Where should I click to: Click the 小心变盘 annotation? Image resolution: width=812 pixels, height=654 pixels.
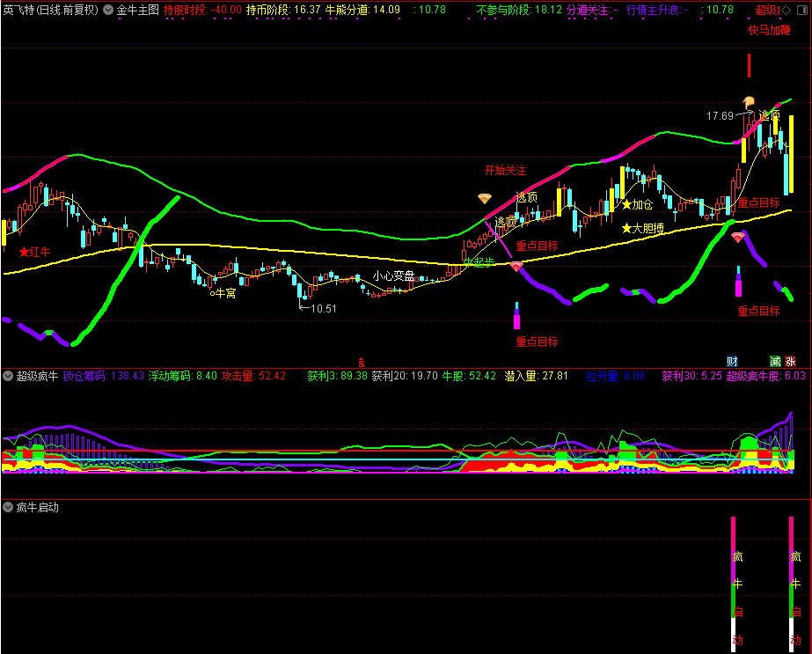(393, 276)
